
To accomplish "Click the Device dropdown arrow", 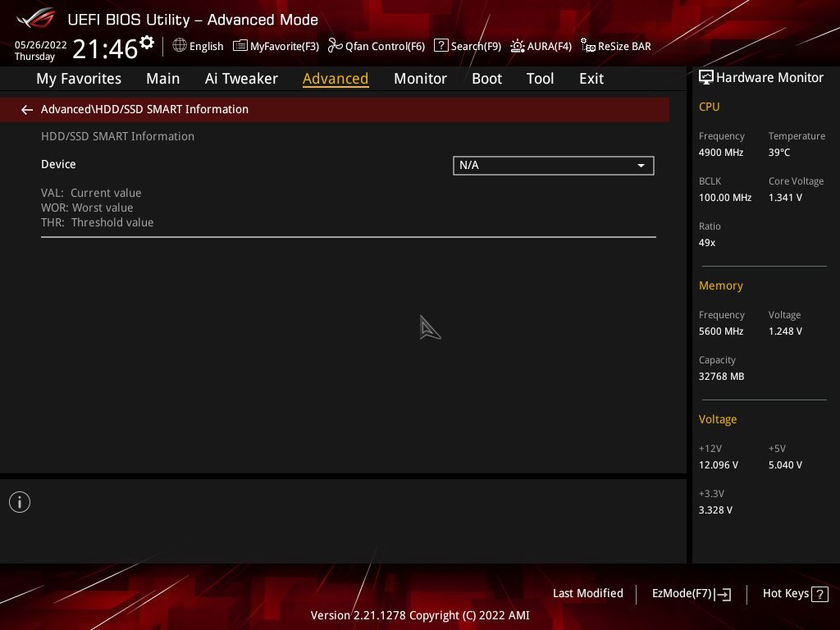I will point(641,166).
